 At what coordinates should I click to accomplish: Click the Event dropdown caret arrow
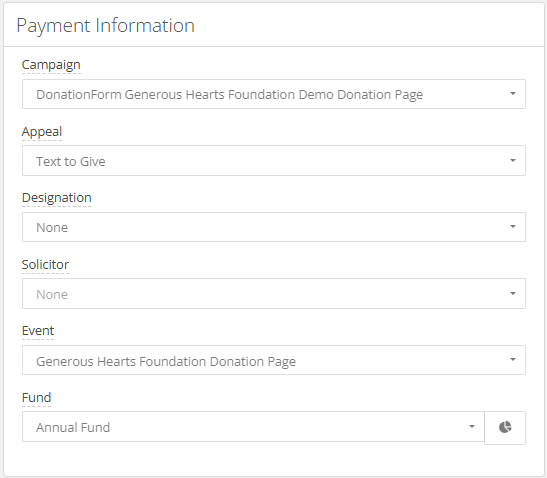(x=513, y=359)
